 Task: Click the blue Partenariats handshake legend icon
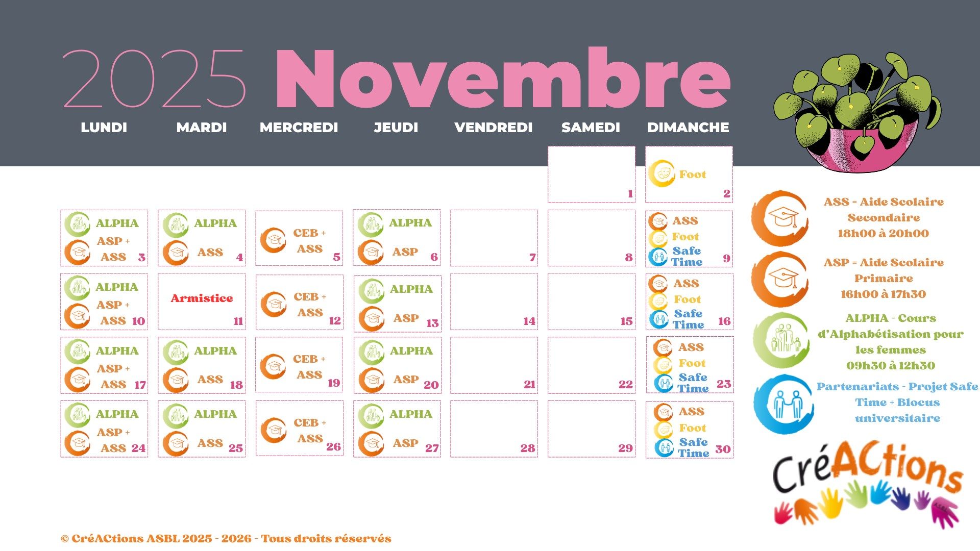(783, 404)
